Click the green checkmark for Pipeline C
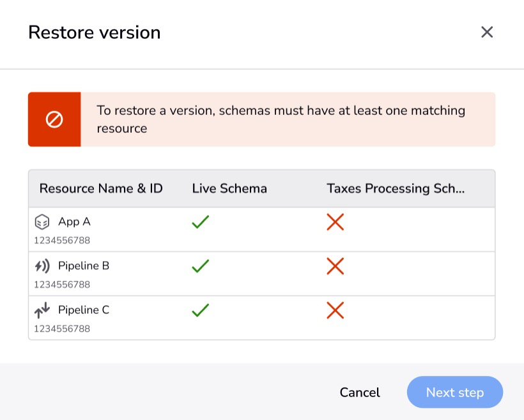This screenshot has width=524, height=420. [201, 310]
